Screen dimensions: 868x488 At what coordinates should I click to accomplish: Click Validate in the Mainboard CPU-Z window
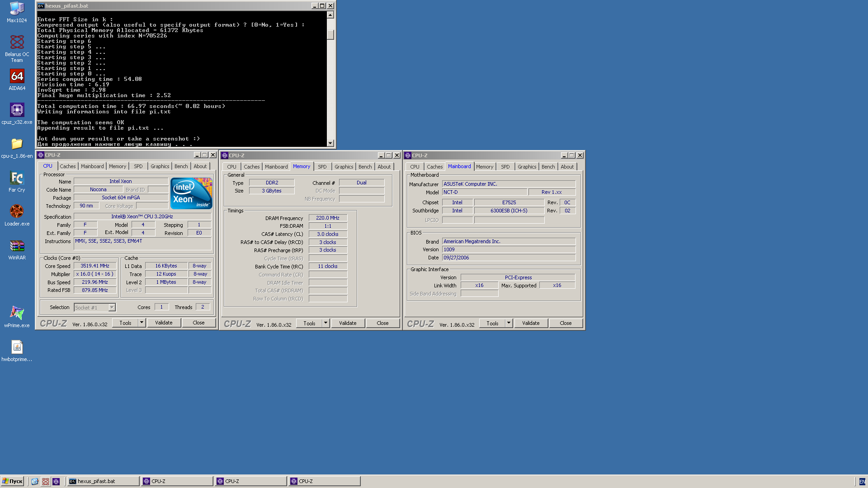(531, 323)
